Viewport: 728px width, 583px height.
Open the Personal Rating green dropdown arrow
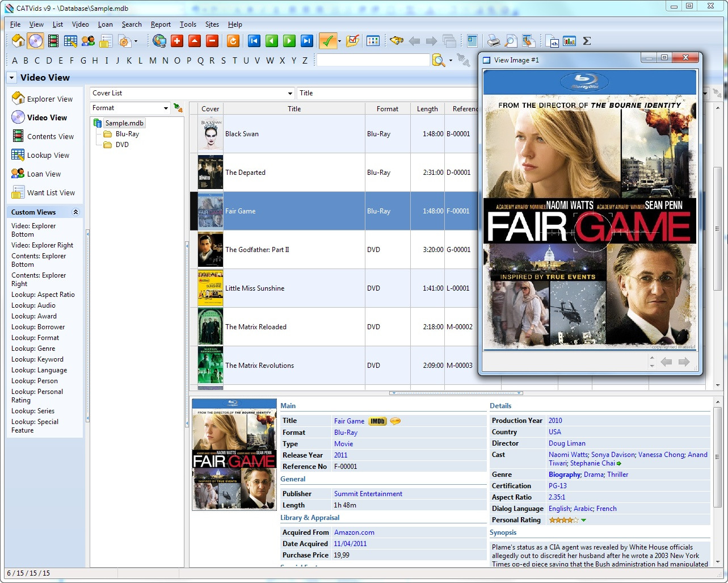click(x=583, y=521)
